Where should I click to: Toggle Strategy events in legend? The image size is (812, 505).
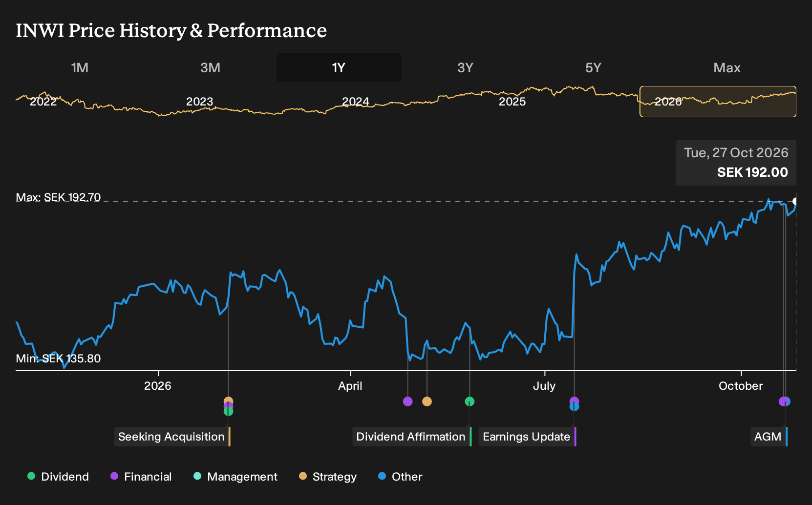click(x=328, y=477)
